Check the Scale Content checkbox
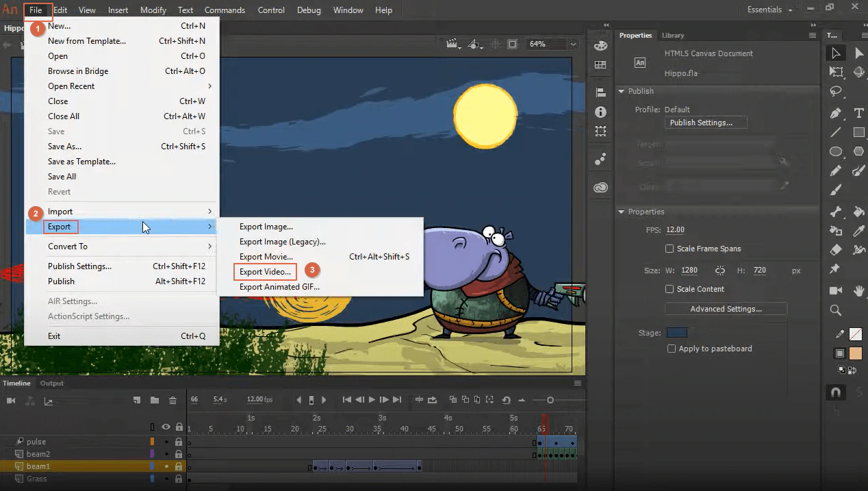Image resolution: width=868 pixels, height=491 pixels. pos(670,289)
